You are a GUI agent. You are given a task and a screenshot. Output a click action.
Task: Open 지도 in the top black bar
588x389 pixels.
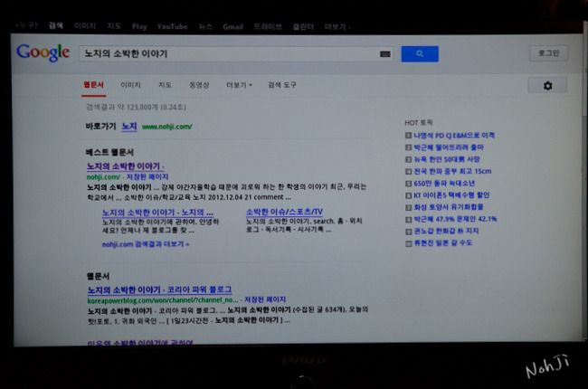coord(114,26)
